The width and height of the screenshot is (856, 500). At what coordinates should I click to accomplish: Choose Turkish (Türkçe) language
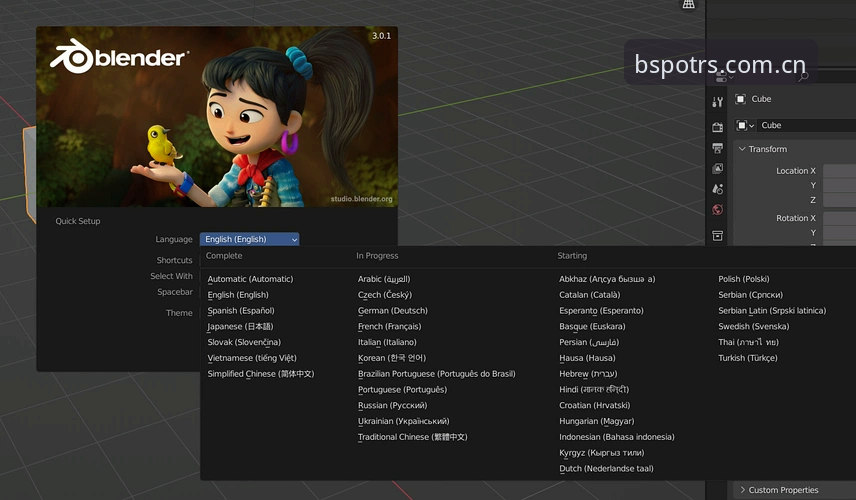tap(747, 358)
